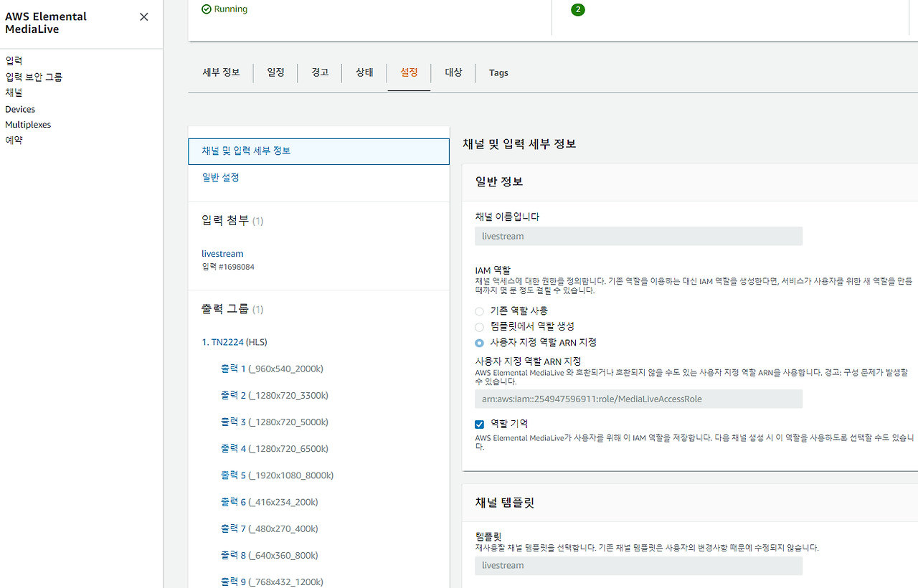
Task: Click the 입력 #1698084 text
Action: 228,267
